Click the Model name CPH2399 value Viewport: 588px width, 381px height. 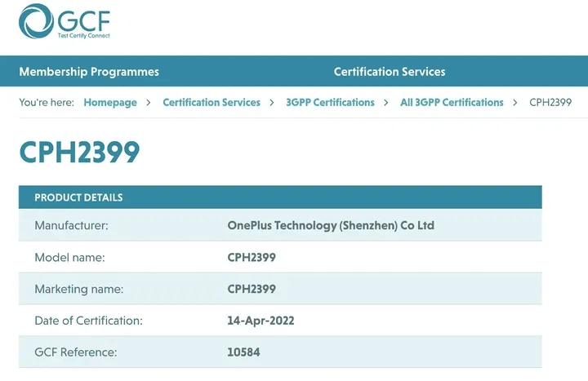(x=252, y=257)
